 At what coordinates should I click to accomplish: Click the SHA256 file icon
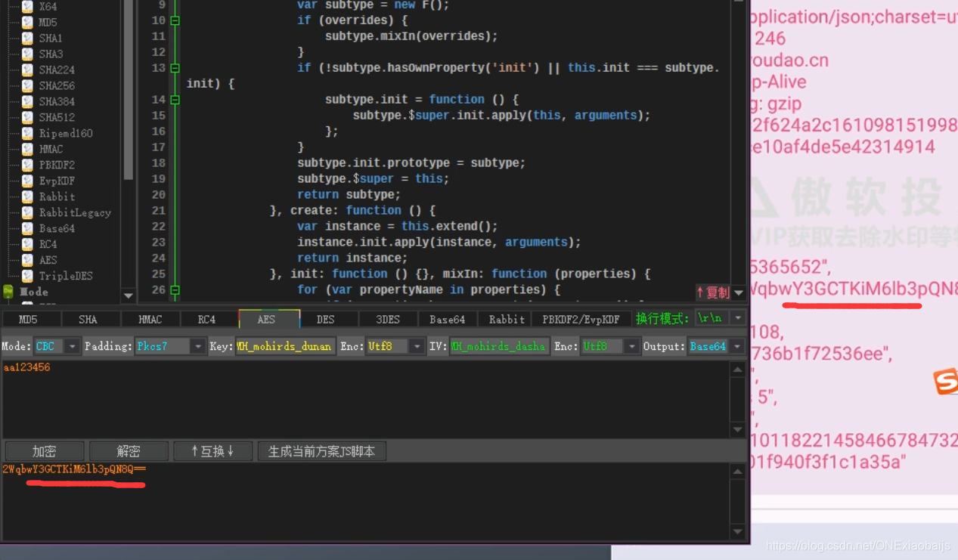[27, 85]
